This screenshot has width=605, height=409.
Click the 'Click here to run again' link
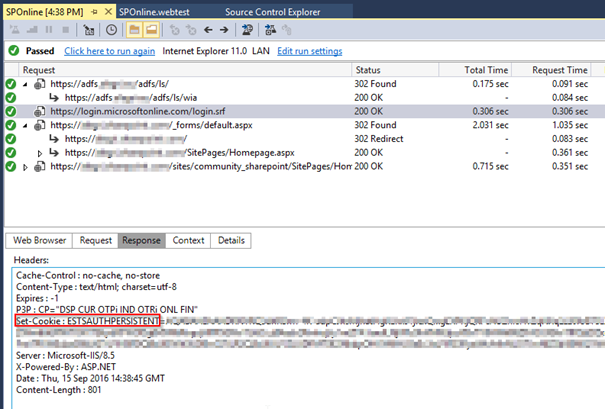click(x=109, y=51)
